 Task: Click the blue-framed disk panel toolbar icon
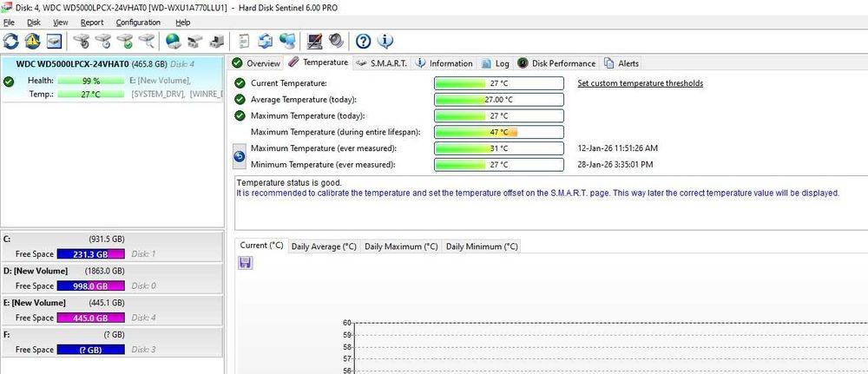pyautogui.click(x=54, y=41)
